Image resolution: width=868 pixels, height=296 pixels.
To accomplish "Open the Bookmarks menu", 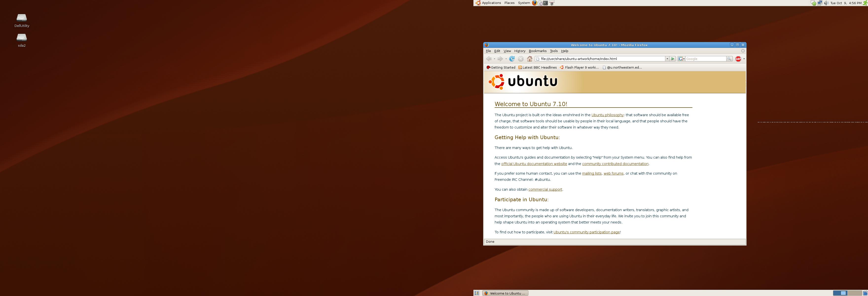I will click(538, 51).
